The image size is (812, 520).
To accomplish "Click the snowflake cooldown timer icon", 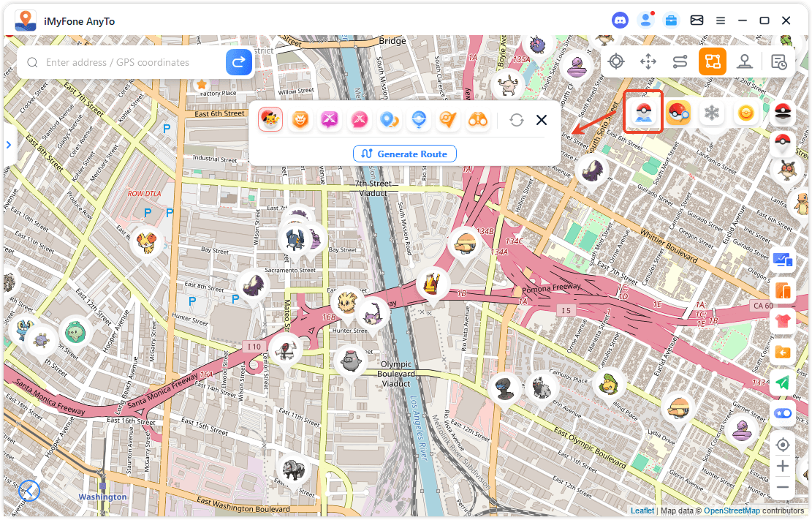I will point(711,113).
